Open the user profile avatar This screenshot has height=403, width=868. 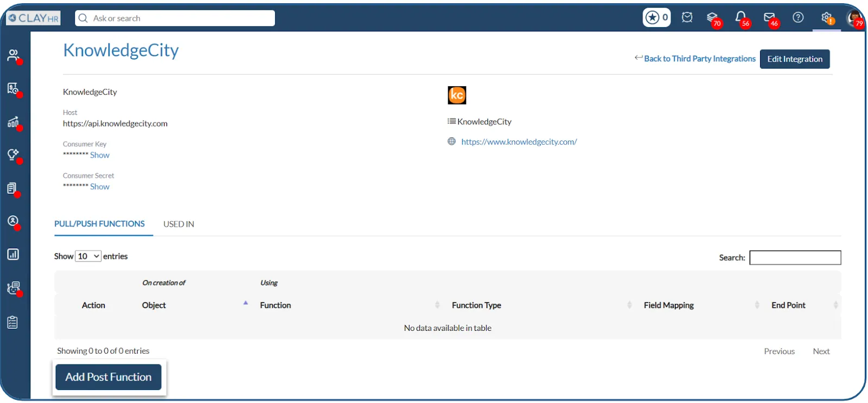[x=855, y=18]
